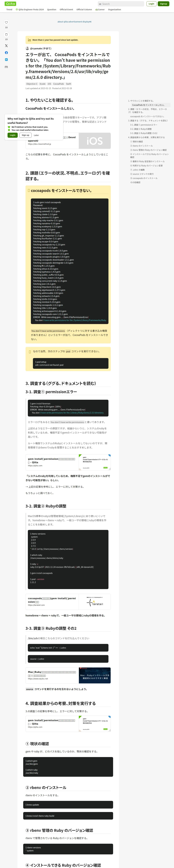Image resolution: width=174 pixels, height=868 pixels.
Task: Jump to TOC '⑤ 最新の Ruby 安定板のインストール'
Action: point(147,161)
